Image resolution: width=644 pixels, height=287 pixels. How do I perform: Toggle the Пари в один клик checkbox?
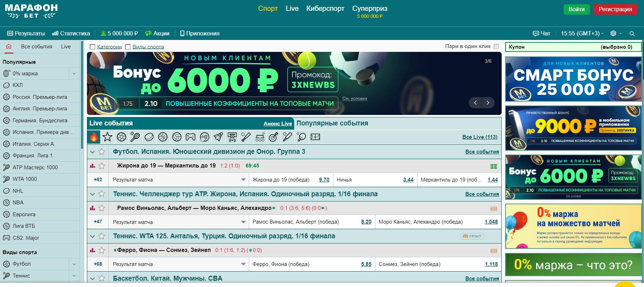(x=496, y=46)
